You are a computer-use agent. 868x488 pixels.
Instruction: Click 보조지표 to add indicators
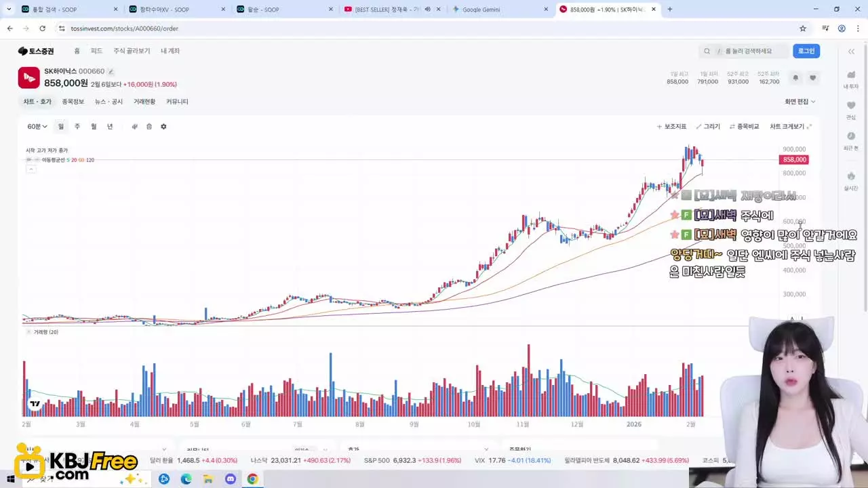[672, 127]
